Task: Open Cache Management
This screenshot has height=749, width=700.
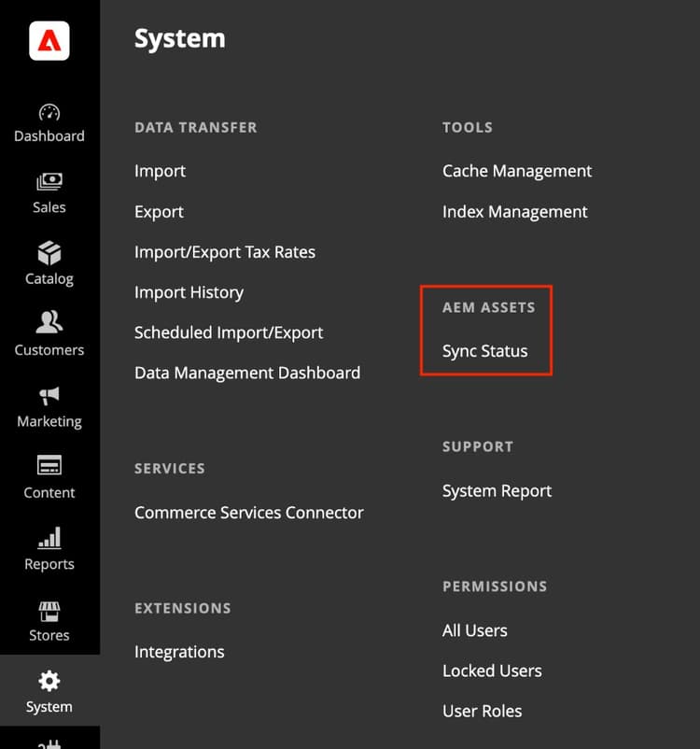Action: [517, 171]
